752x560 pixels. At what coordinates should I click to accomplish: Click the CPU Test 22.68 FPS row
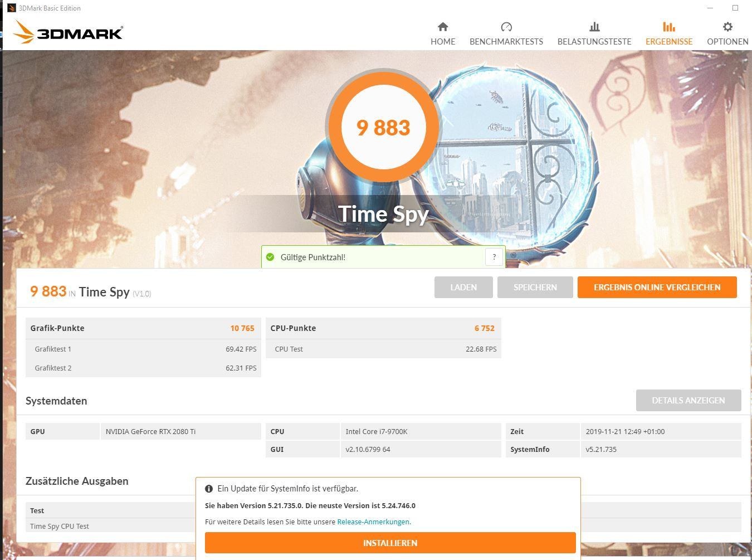[383, 349]
